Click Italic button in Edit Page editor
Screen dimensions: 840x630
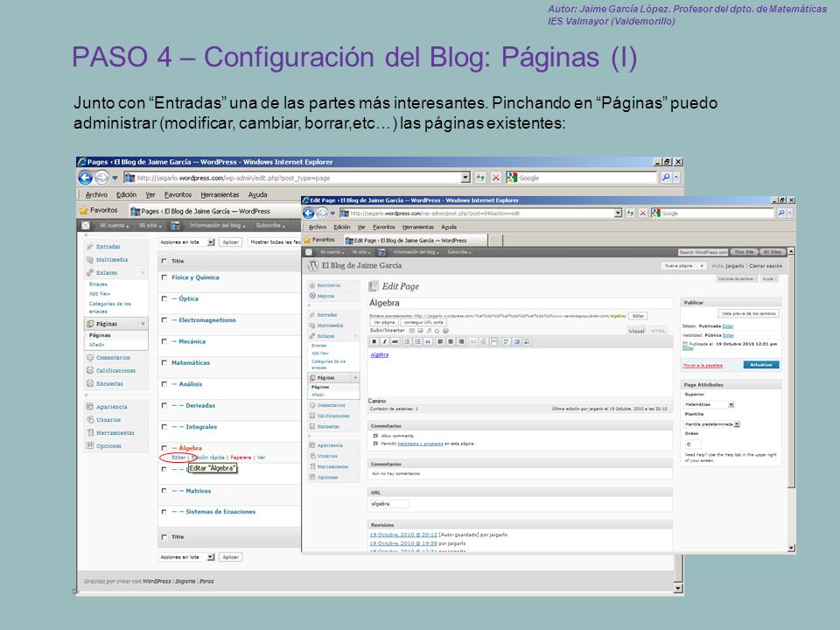click(x=385, y=341)
